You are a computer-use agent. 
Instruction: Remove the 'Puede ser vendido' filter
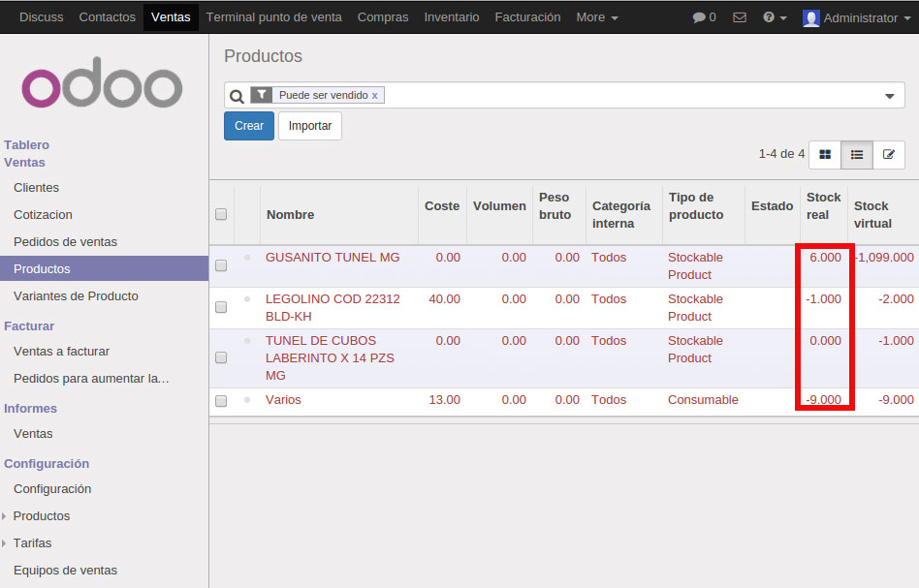374,96
